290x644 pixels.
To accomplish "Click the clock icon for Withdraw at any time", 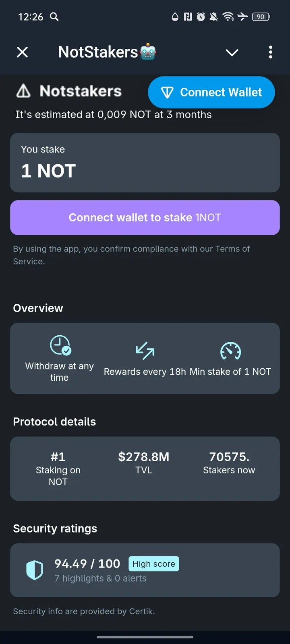I will (59, 345).
